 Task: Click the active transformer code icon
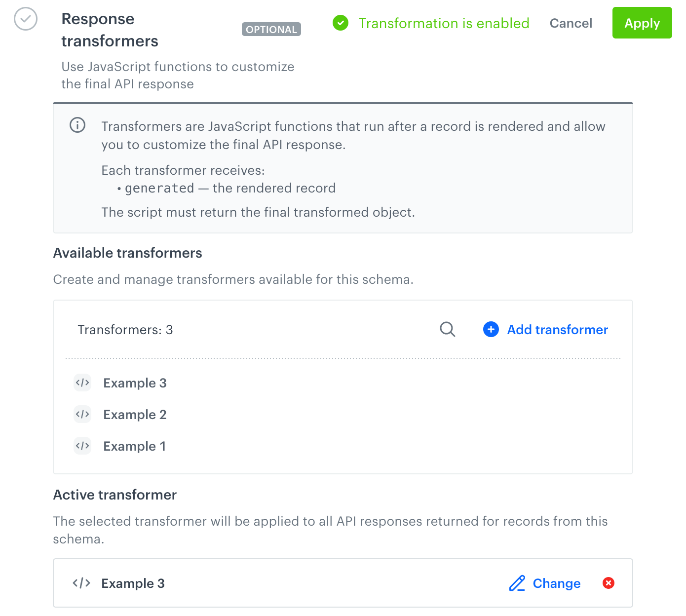(81, 583)
